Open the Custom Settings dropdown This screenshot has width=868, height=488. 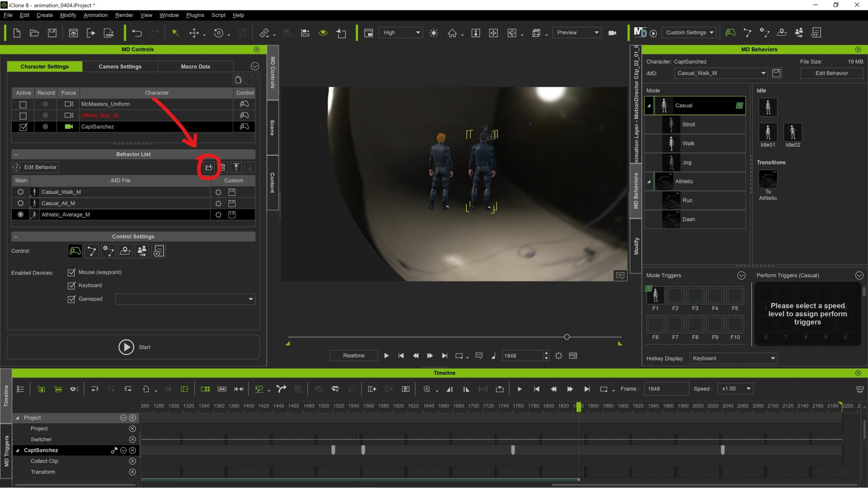click(x=689, y=33)
